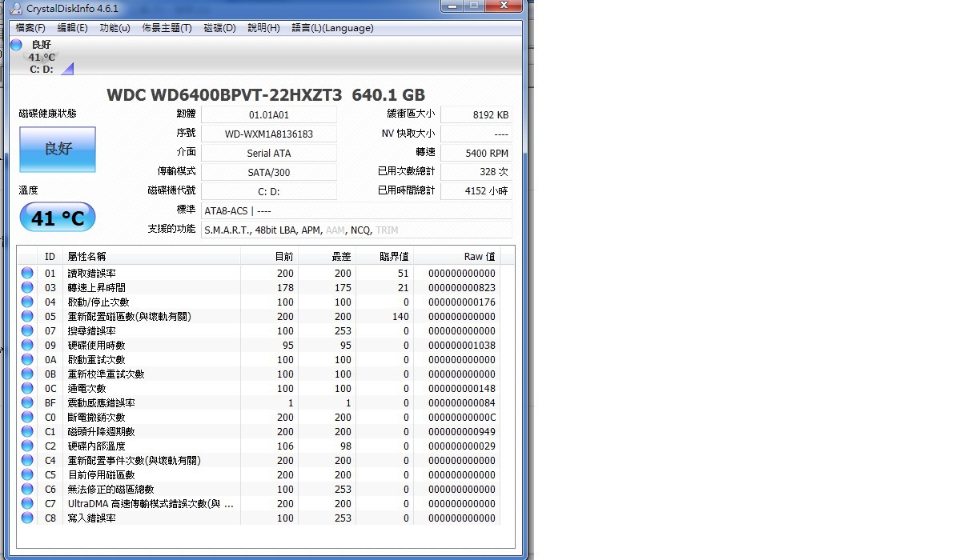This screenshot has height=560, width=960.
Task: Click the status circle for attribute 03
Action: 27,288
